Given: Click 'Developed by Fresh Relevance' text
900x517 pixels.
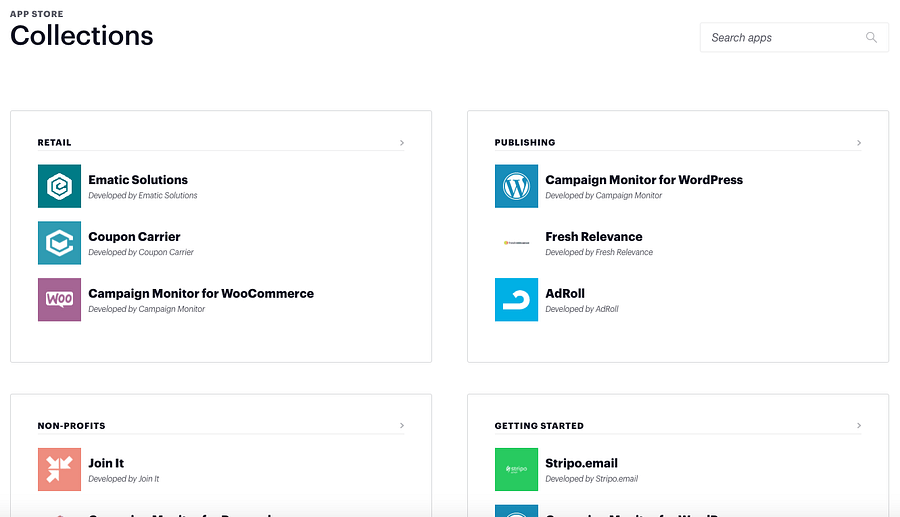Looking at the screenshot, I should (x=599, y=252).
